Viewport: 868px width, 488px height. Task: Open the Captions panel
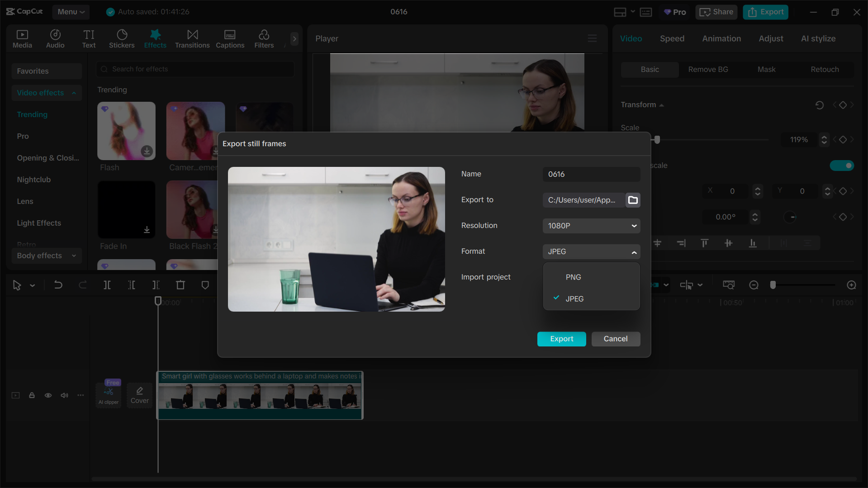point(230,38)
